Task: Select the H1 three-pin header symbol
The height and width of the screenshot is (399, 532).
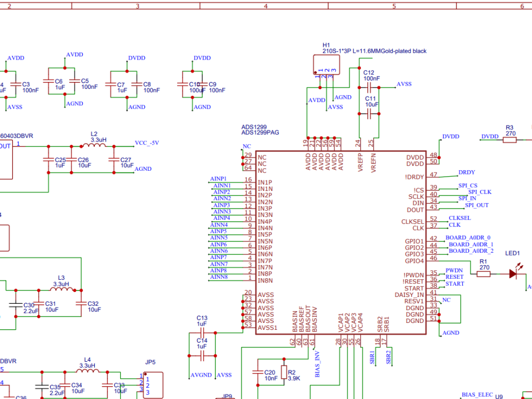Action: coord(327,65)
